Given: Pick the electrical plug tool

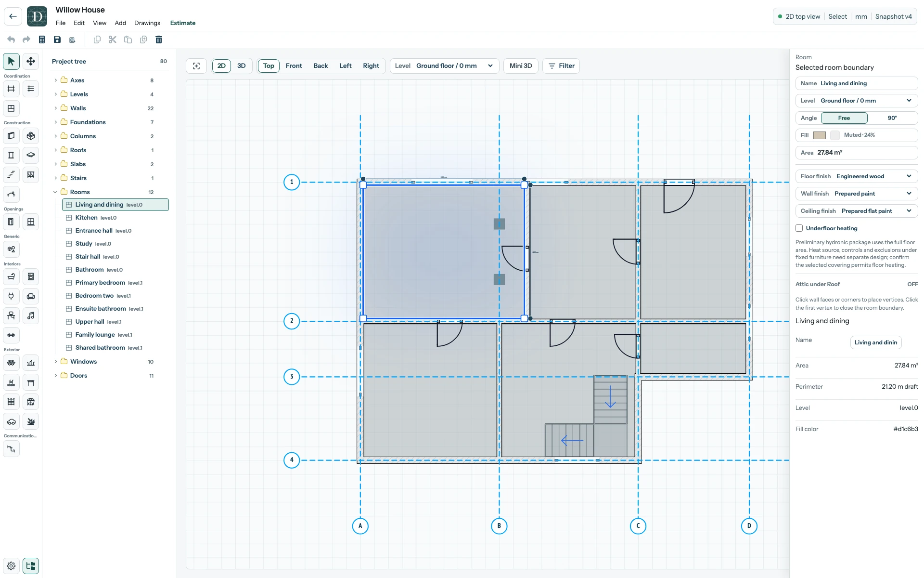Looking at the screenshot, I should tap(11, 296).
